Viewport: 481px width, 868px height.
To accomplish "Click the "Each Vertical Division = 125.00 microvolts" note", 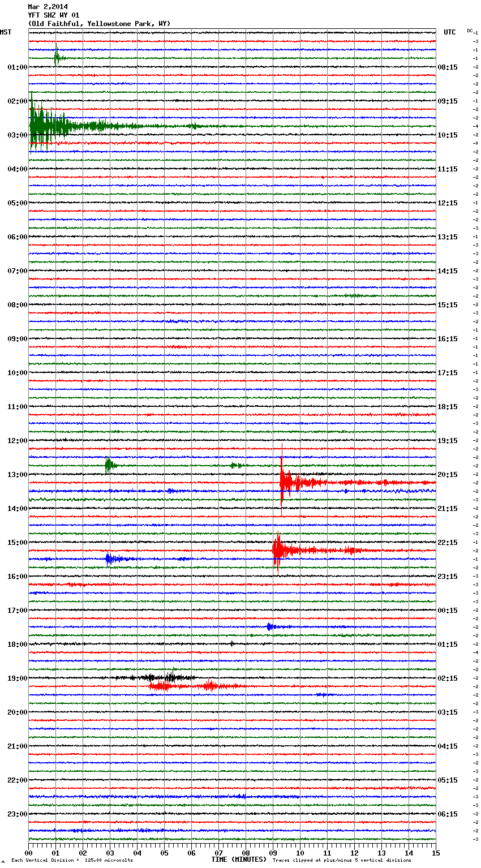I will click(72, 861).
